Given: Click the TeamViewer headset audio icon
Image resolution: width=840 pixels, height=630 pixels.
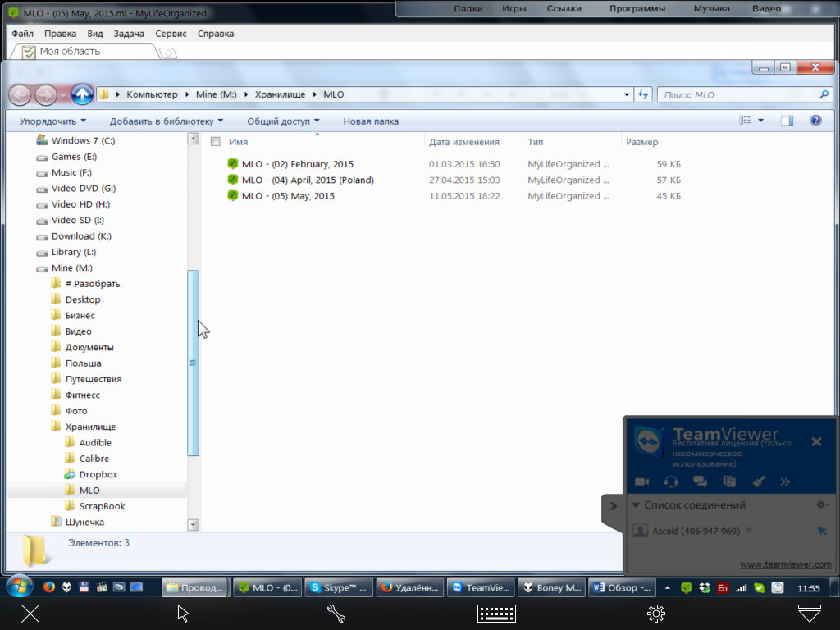Looking at the screenshot, I should tap(671, 482).
